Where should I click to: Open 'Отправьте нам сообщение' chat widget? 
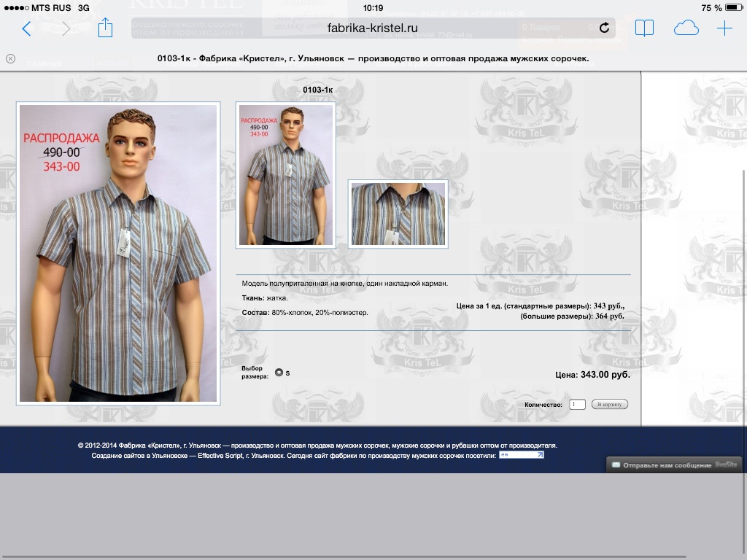(x=674, y=464)
